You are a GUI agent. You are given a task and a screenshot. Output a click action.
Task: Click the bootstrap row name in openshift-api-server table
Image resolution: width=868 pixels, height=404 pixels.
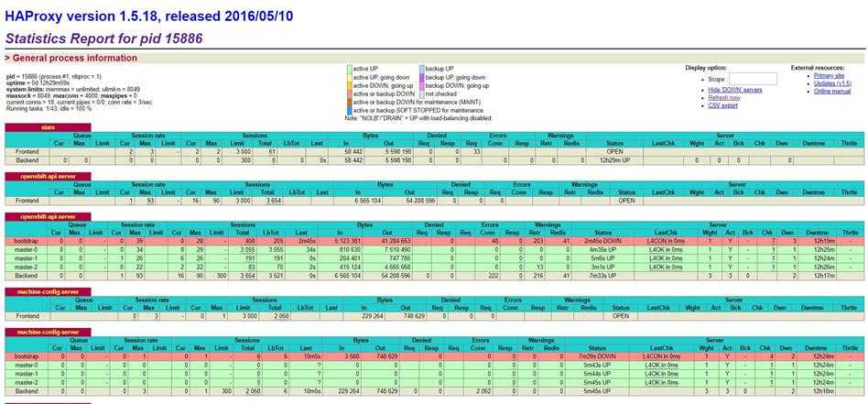coord(27,241)
